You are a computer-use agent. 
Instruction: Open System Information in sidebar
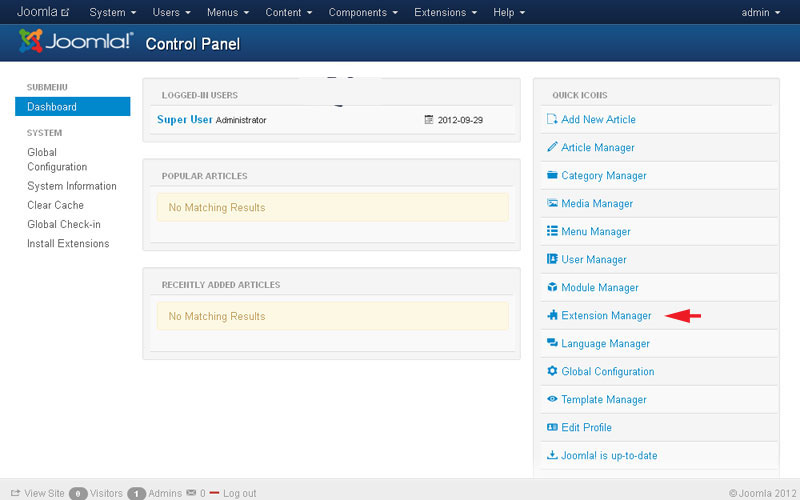(x=72, y=186)
